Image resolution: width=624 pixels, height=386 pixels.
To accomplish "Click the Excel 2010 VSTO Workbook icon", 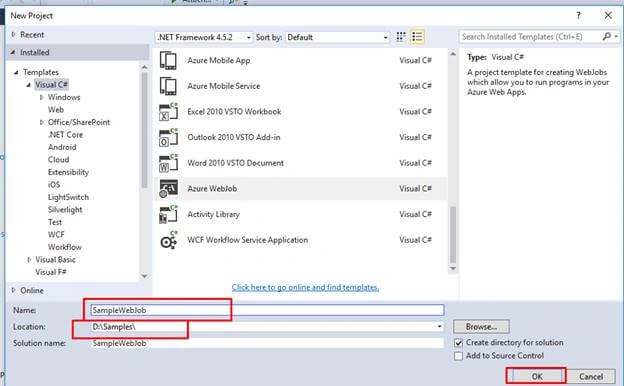I will 168,112.
